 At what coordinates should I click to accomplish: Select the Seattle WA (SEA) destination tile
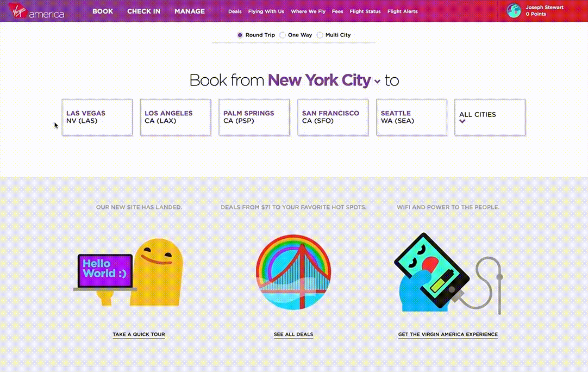tap(411, 117)
